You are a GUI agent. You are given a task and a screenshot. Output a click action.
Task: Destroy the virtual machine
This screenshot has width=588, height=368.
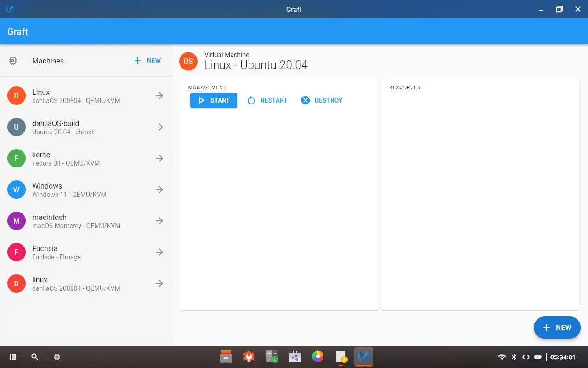322,100
